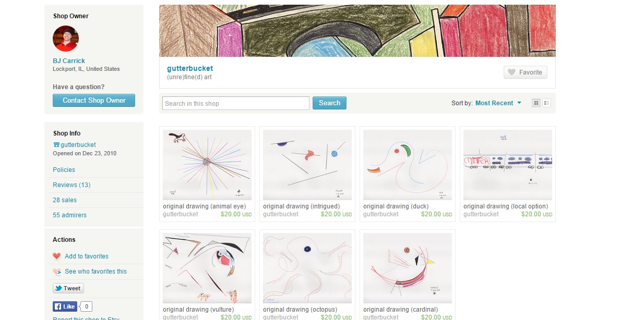Toggle the Favorite shop button
Image resolution: width=644 pixels, height=320 pixels.
point(526,72)
